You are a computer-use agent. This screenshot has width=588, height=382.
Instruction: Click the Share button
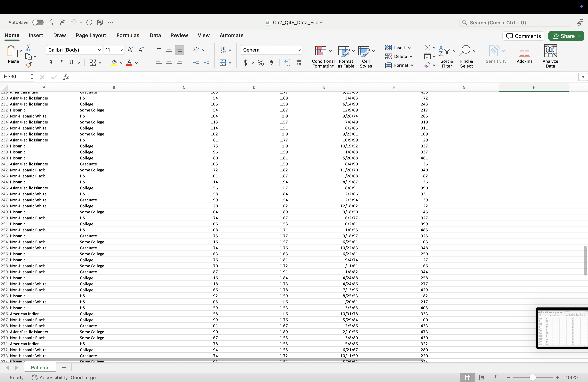(x=563, y=36)
